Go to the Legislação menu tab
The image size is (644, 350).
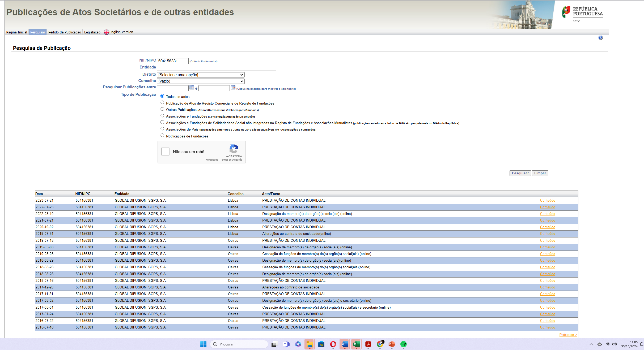[92, 32]
